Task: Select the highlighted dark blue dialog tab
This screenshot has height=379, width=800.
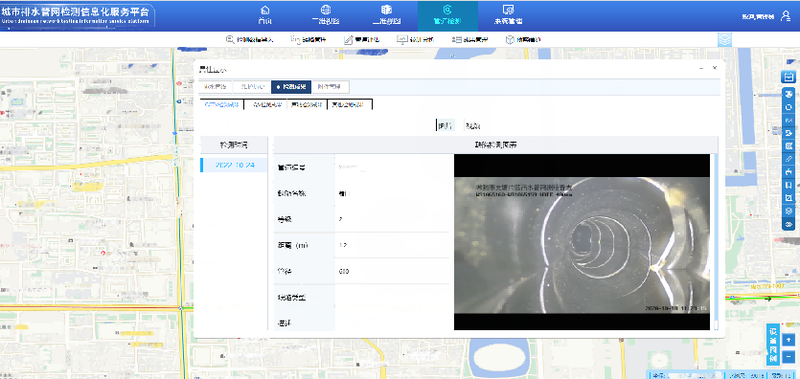Action: click(x=291, y=87)
